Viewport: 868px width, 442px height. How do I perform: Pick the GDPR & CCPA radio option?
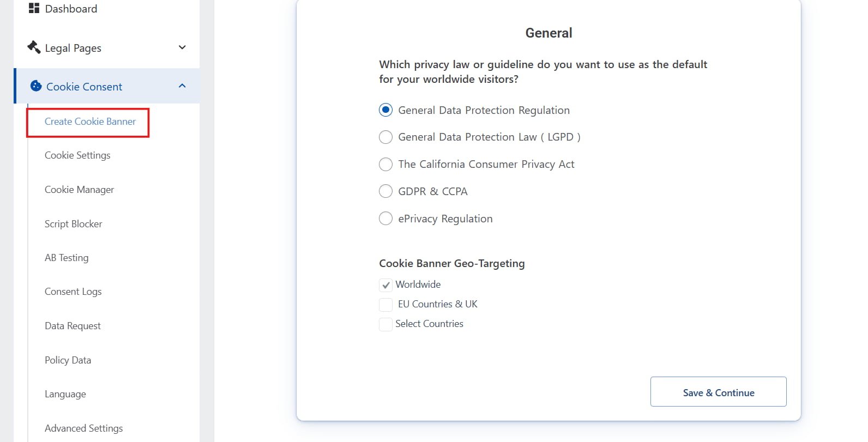tap(385, 191)
